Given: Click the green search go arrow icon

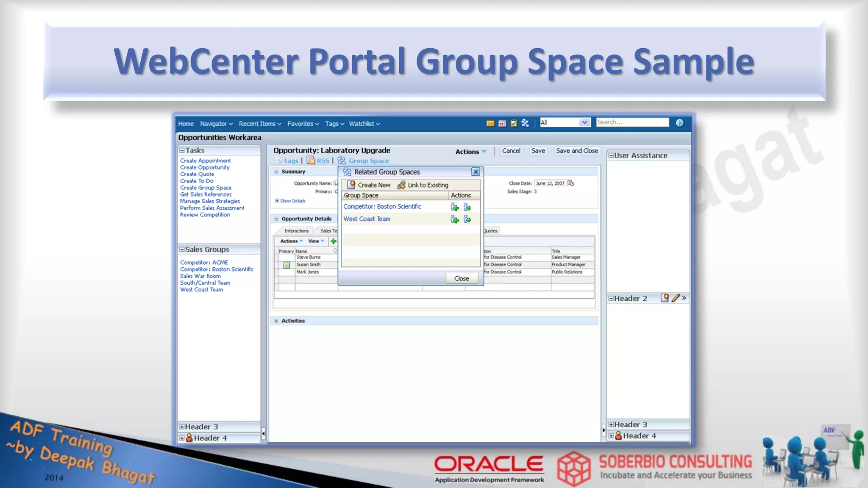Looking at the screenshot, I should click(x=679, y=123).
